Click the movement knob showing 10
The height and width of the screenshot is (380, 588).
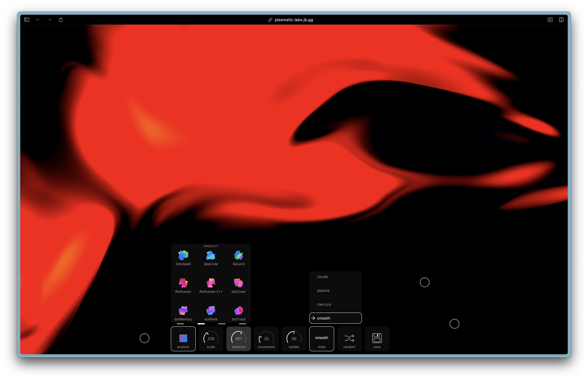pos(266,339)
